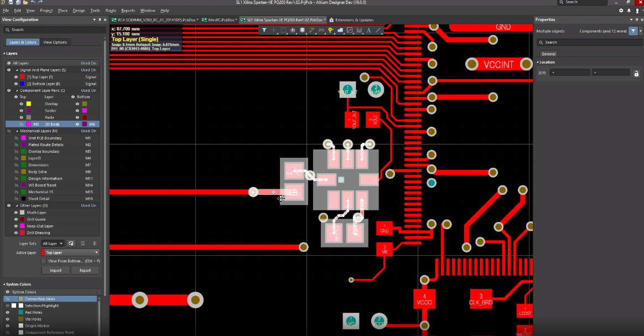This screenshot has width=644, height=336.
Task: Close the View Configuration panel
Action: [105, 20]
